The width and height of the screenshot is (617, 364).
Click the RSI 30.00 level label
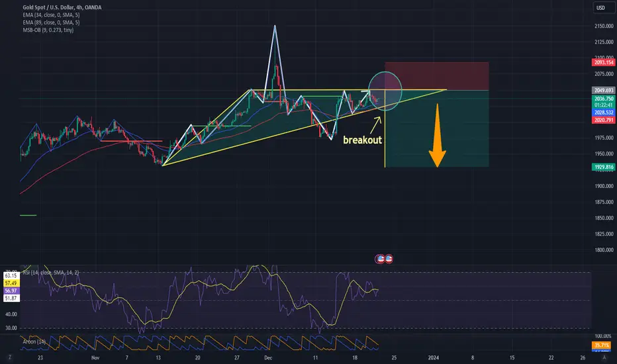click(x=11, y=328)
